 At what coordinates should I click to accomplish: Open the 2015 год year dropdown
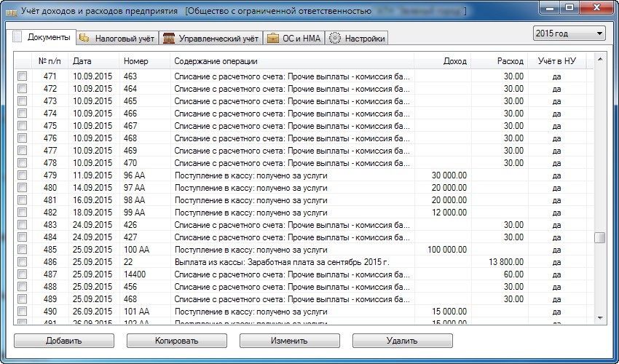[x=569, y=33]
